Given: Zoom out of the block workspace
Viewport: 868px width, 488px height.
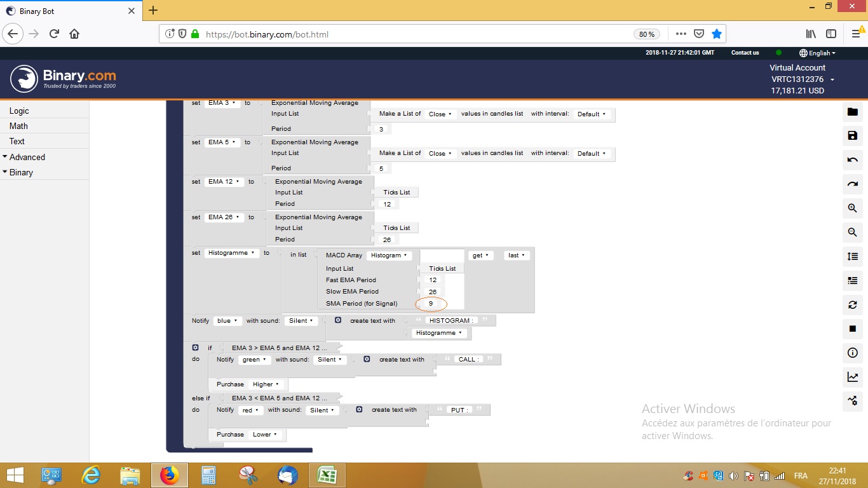Looking at the screenshot, I should [852, 232].
